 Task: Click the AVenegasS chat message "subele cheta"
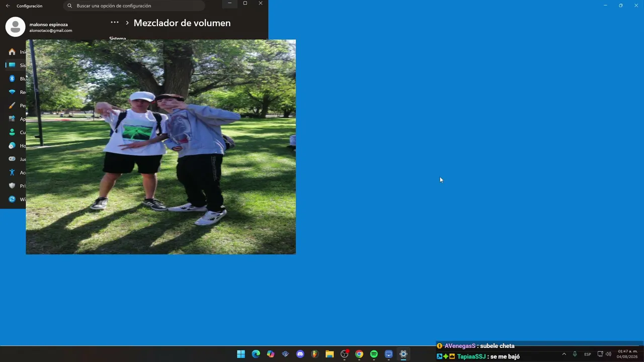pyautogui.click(x=497, y=346)
